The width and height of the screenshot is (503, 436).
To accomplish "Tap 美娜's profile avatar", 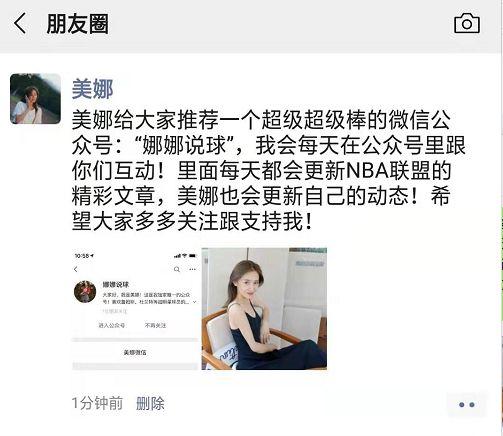I will (35, 99).
